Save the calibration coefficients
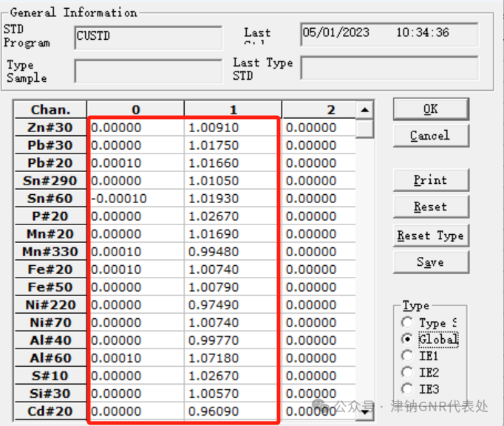Viewport: 504px width, 426px height. (x=431, y=262)
